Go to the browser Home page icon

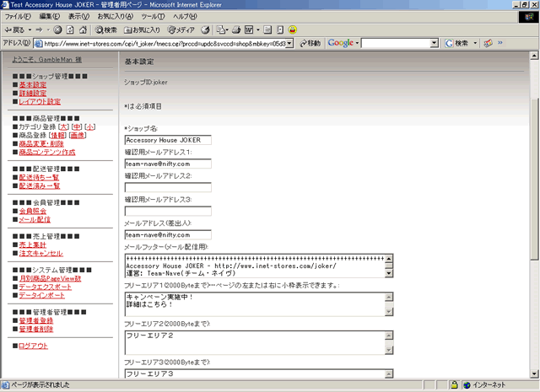click(82, 29)
